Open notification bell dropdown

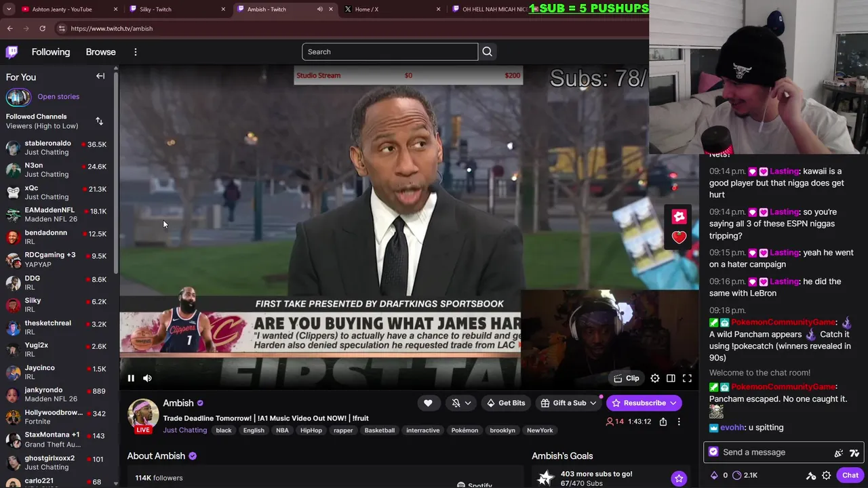point(462,403)
